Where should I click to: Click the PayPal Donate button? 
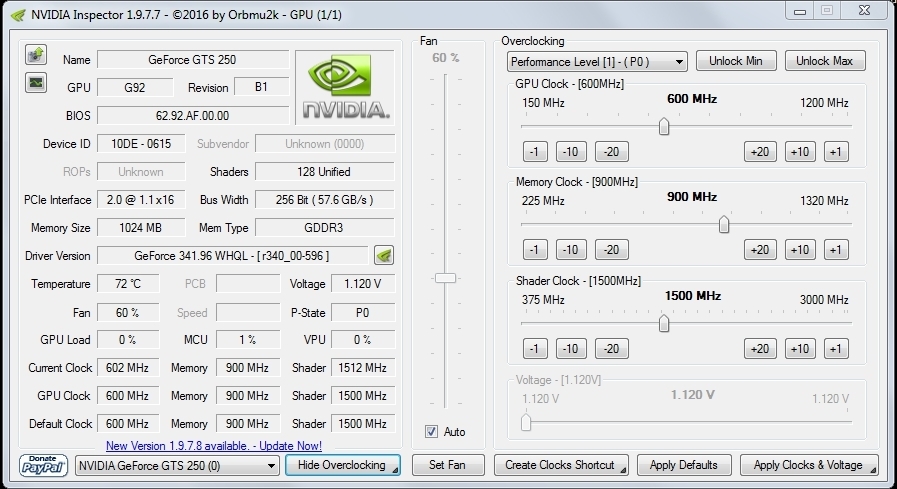tap(44, 465)
